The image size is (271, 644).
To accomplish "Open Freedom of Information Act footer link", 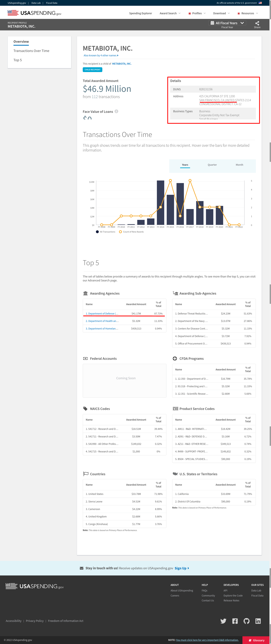I will click(66, 621).
